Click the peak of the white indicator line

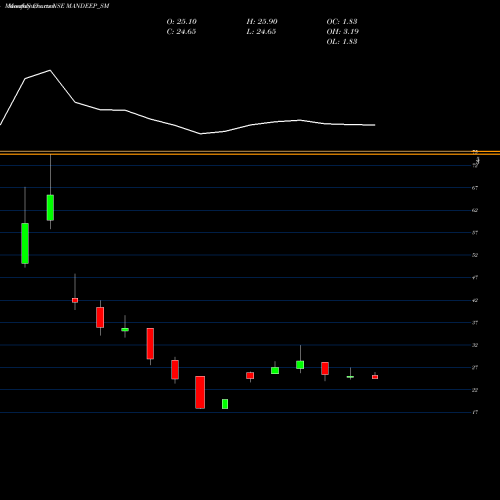pos(50,70)
